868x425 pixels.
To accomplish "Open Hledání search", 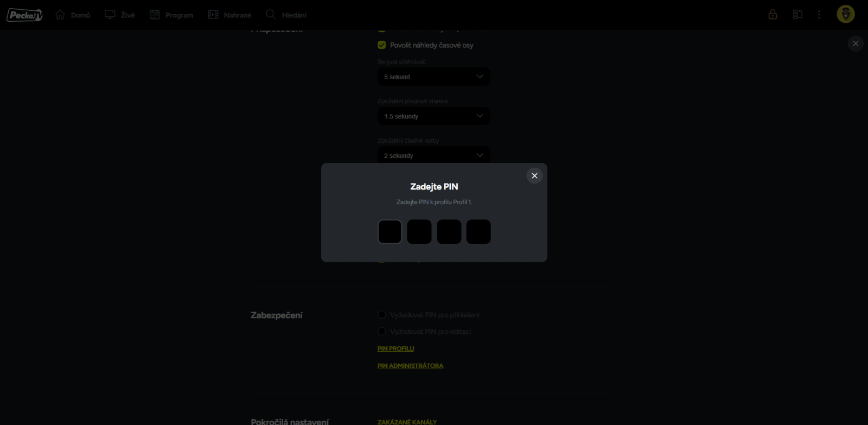I will click(286, 15).
